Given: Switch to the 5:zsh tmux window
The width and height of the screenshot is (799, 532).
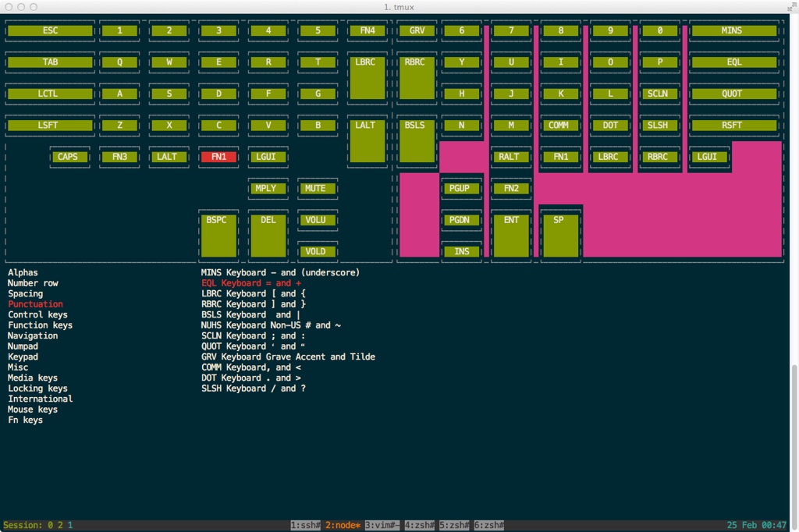Looking at the screenshot, I should click(453, 525).
